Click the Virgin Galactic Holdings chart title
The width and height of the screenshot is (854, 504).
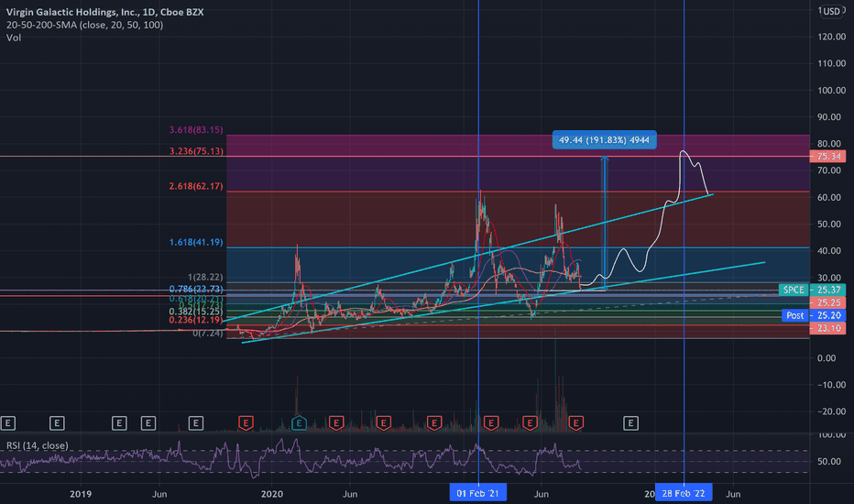pyautogui.click(x=105, y=12)
